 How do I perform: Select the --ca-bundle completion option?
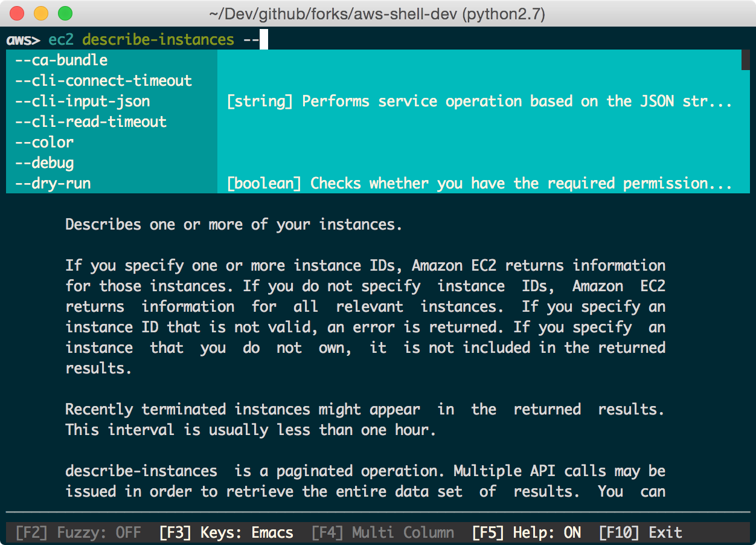pyautogui.click(x=111, y=60)
